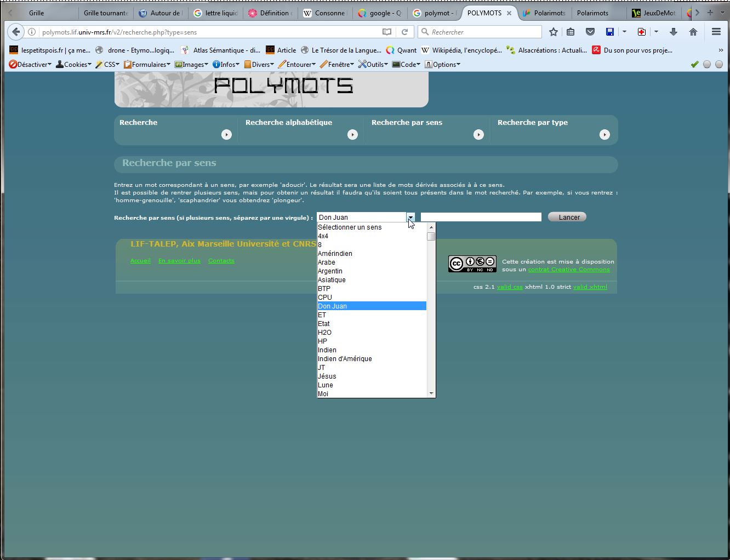Click the sense list scrollbar down arrow
The image size is (730, 560).
point(431,393)
